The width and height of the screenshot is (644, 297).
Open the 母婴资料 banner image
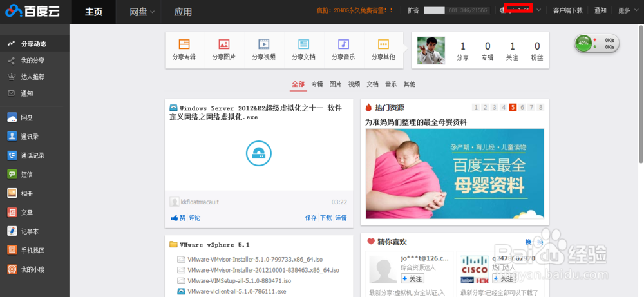click(x=455, y=173)
